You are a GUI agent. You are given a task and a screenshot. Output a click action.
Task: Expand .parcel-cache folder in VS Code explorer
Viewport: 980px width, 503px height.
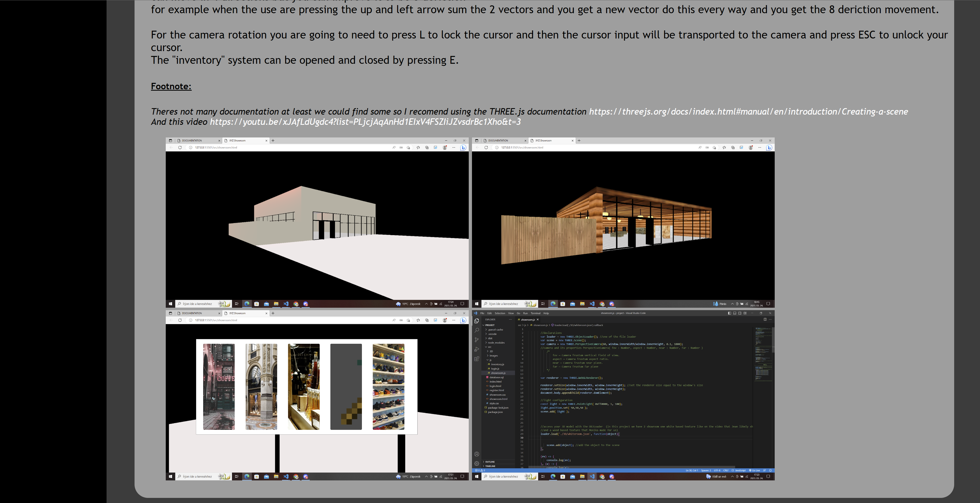click(x=498, y=330)
